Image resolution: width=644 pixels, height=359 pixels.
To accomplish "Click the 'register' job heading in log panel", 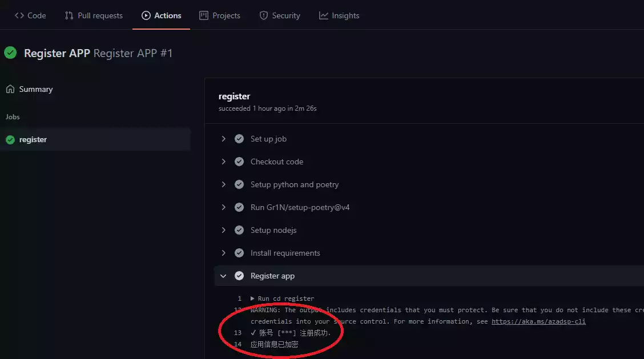I will [x=234, y=96].
